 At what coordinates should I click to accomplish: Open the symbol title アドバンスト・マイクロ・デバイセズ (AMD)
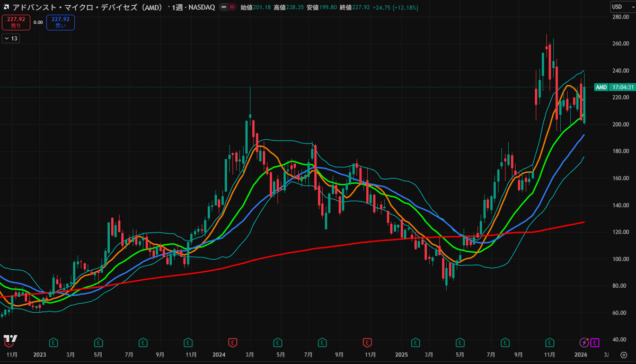[87, 8]
